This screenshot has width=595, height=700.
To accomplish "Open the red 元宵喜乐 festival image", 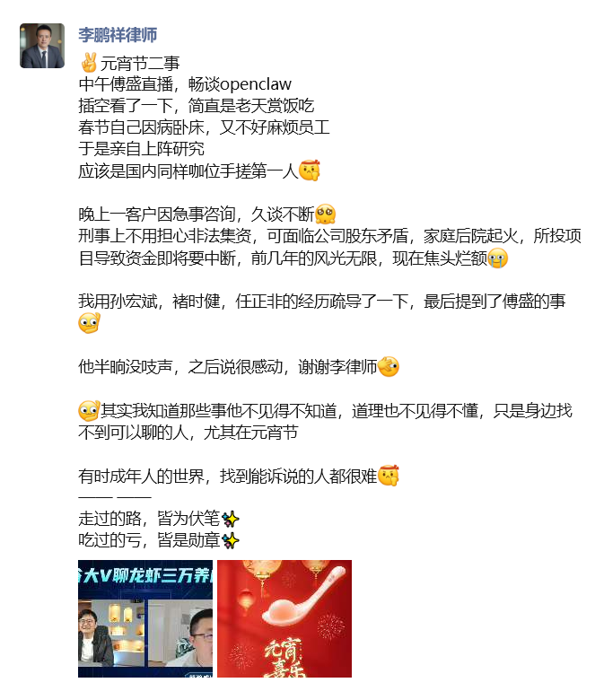I will tap(284, 618).
